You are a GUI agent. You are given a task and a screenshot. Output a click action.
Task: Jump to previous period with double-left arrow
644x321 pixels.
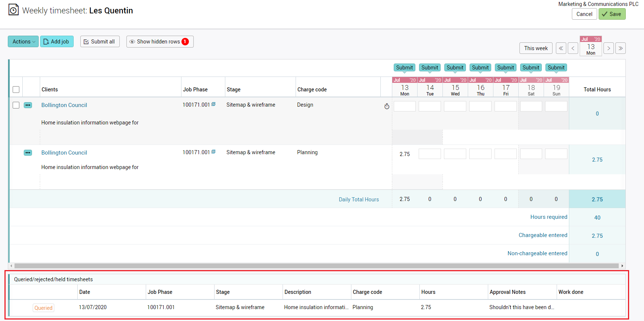pyautogui.click(x=561, y=48)
